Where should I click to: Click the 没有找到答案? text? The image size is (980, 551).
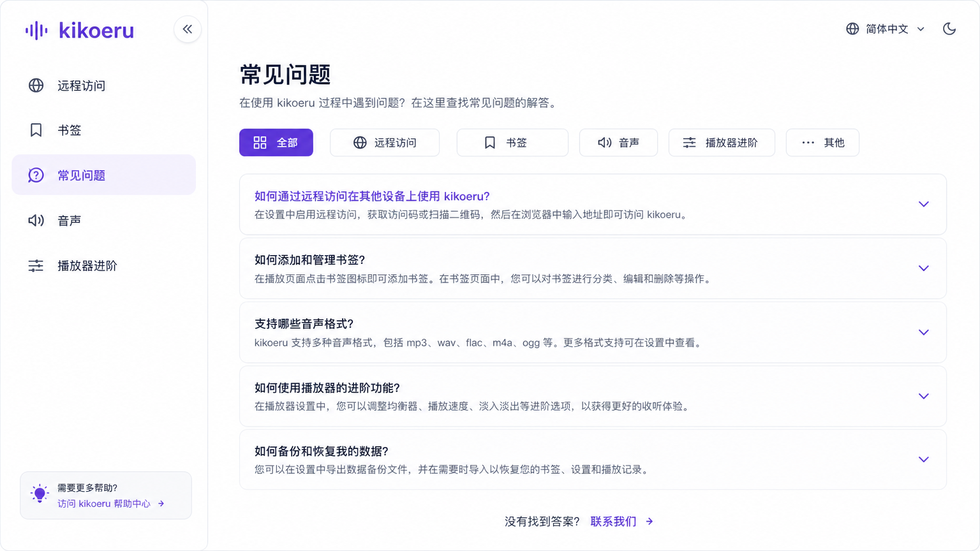[542, 522]
